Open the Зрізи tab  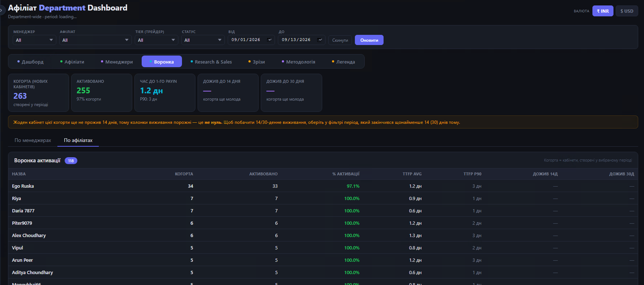(256, 62)
